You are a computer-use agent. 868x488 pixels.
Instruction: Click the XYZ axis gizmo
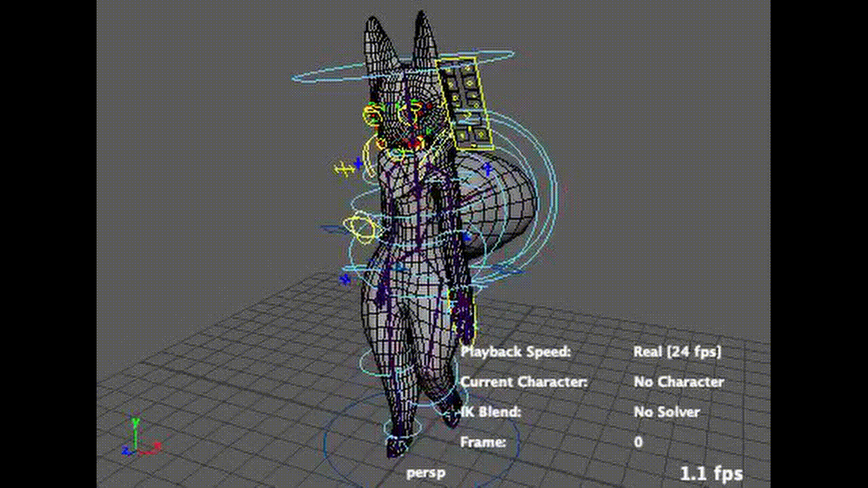(x=138, y=439)
